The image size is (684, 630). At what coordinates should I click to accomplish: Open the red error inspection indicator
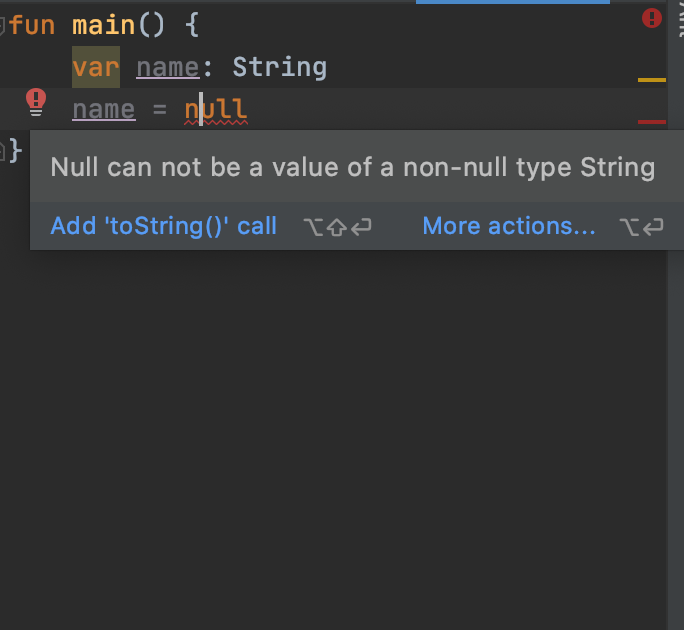(652, 18)
